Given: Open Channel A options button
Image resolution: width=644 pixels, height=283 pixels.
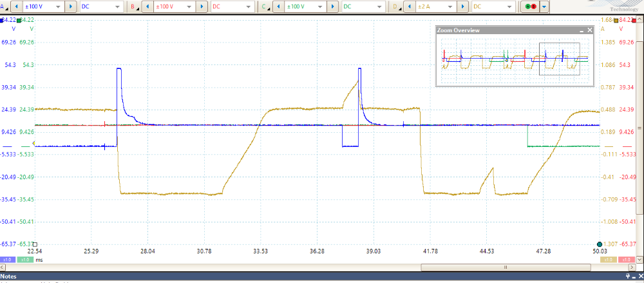Looking at the screenshot, I should pyautogui.click(x=5, y=6).
